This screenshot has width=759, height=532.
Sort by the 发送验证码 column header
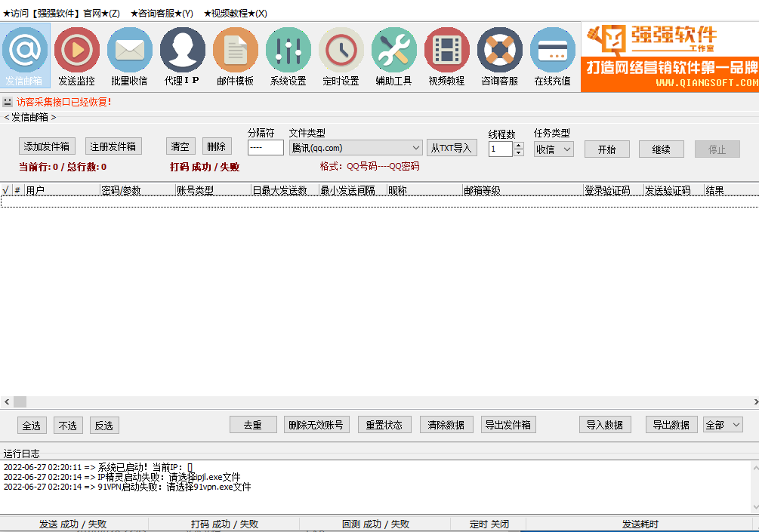pos(674,190)
